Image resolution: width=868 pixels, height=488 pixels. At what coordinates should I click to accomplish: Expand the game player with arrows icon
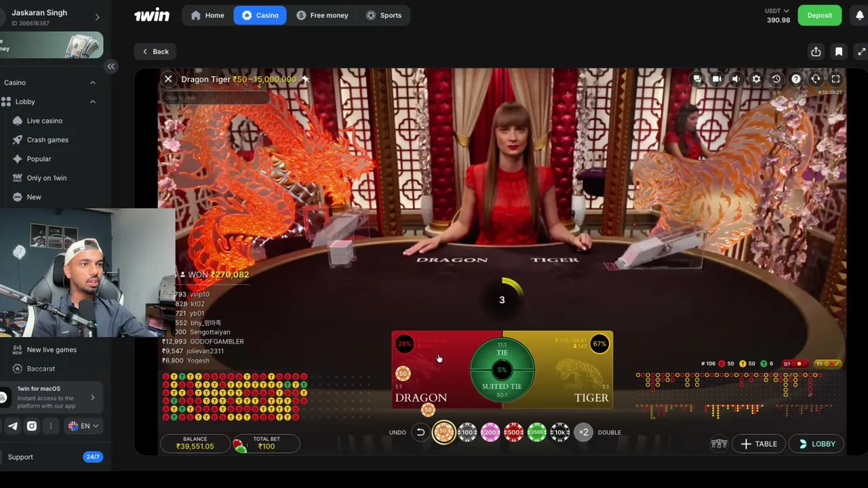tap(861, 52)
